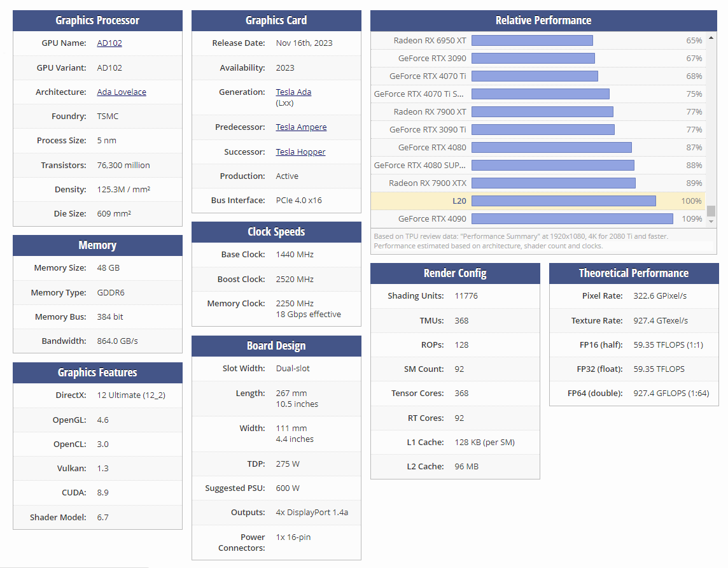Click the Suggested PSU value 600 W
The image size is (728, 568).
[x=288, y=488]
